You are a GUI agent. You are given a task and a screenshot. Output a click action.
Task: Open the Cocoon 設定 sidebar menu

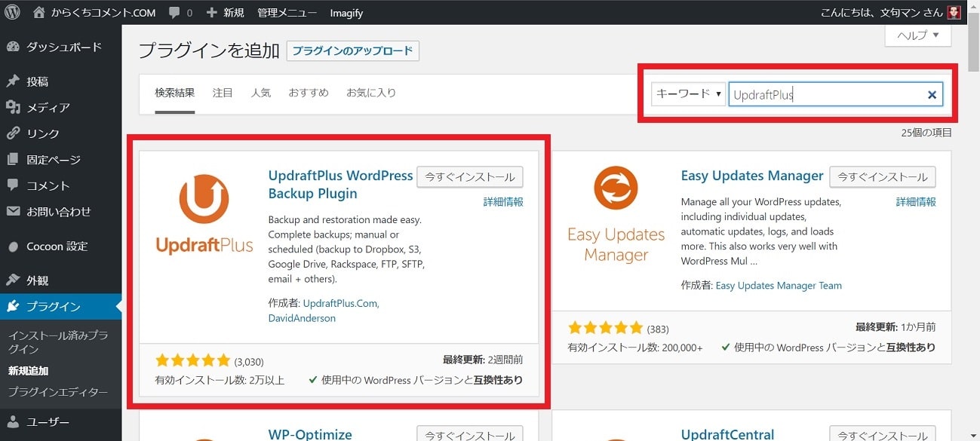57,247
